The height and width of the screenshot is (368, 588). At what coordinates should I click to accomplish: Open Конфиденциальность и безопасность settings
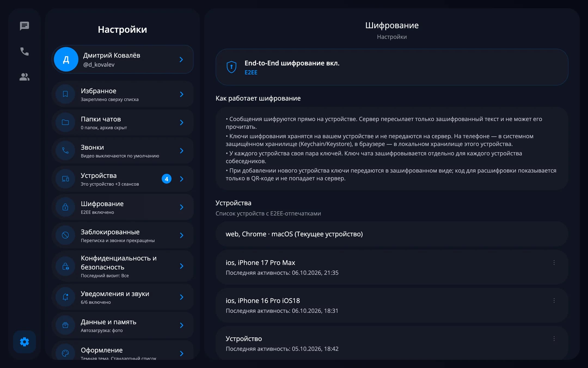pos(122,266)
